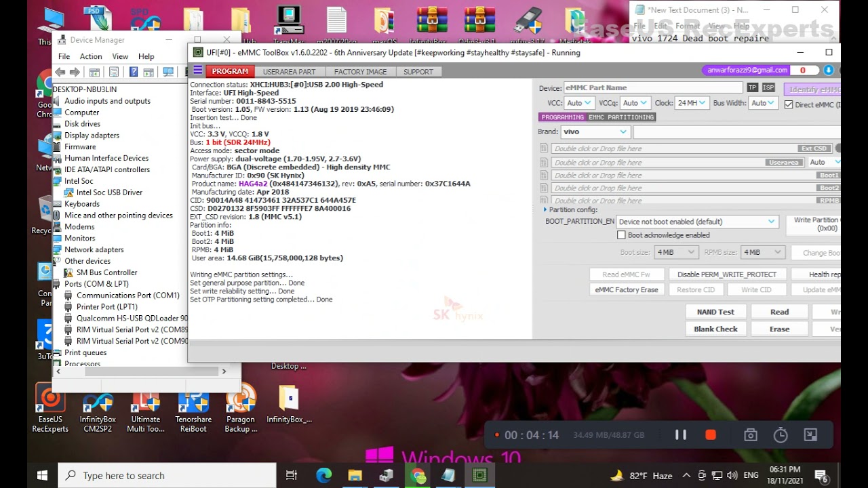This screenshot has width=868, height=488.
Task: Click Device Manager properties toolbar icon
Action: pyautogui.click(x=114, y=72)
